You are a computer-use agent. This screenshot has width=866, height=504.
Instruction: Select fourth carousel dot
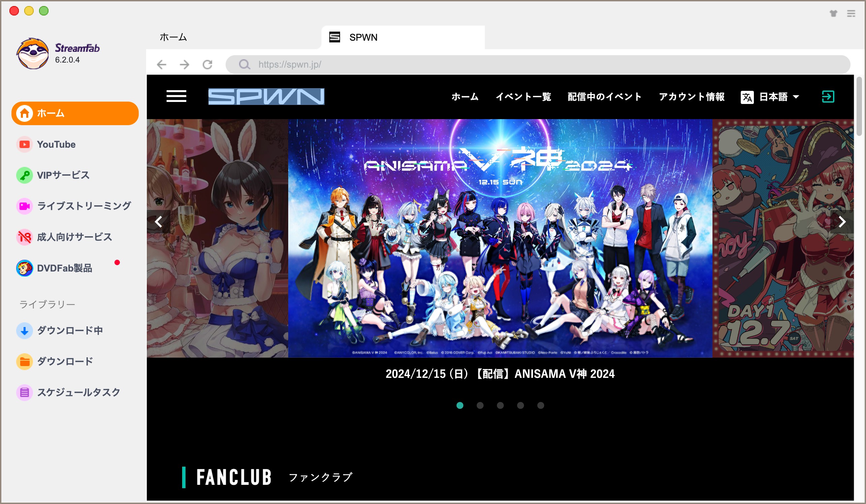coord(520,405)
